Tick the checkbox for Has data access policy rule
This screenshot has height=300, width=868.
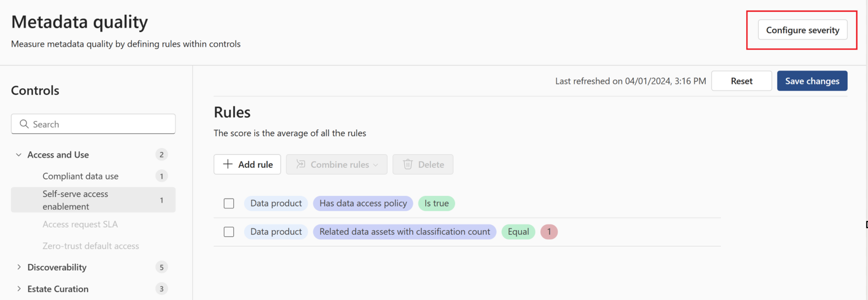[229, 203]
